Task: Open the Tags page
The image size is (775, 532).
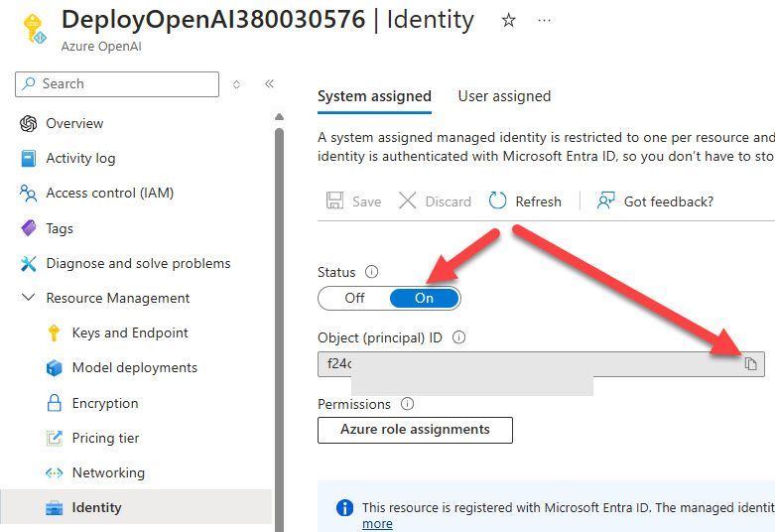Action: click(x=60, y=228)
